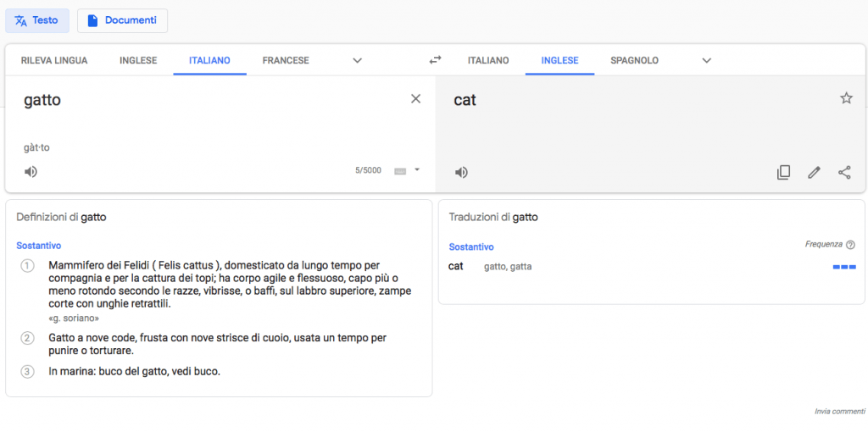Select Spagnolo as target language

coord(634,60)
